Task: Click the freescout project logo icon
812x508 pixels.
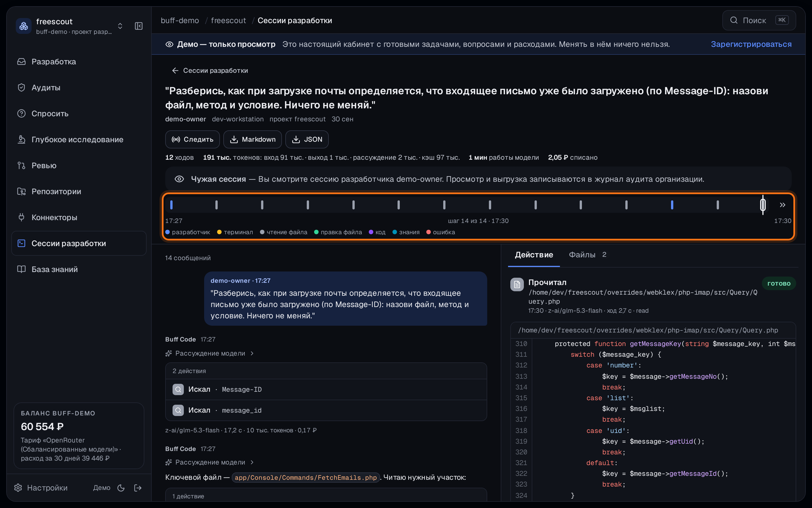Action: [x=23, y=26]
